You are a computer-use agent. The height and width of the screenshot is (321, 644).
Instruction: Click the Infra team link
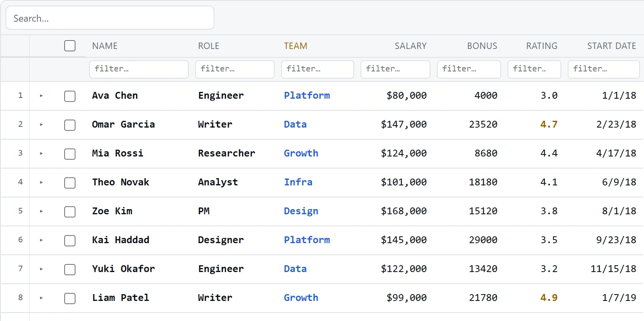pyautogui.click(x=298, y=182)
